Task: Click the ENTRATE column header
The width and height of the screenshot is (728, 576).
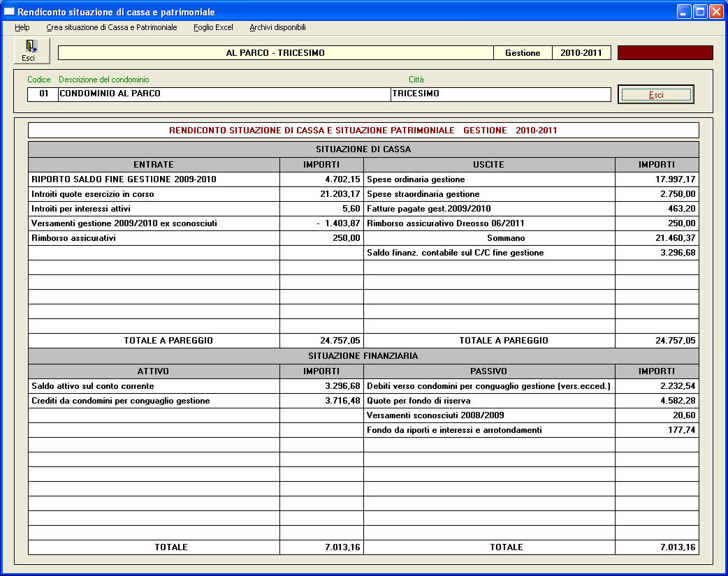Action: (x=154, y=165)
